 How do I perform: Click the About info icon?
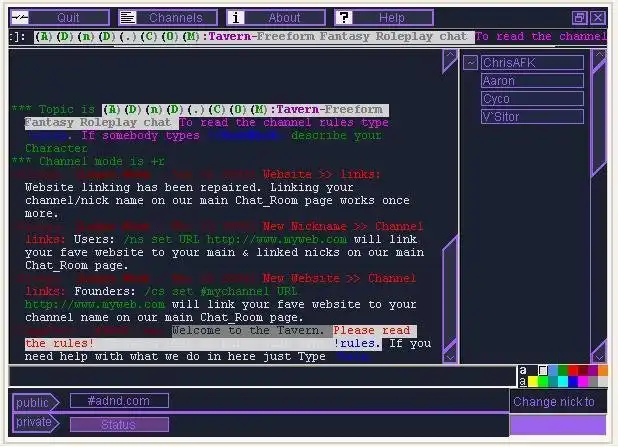236,17
